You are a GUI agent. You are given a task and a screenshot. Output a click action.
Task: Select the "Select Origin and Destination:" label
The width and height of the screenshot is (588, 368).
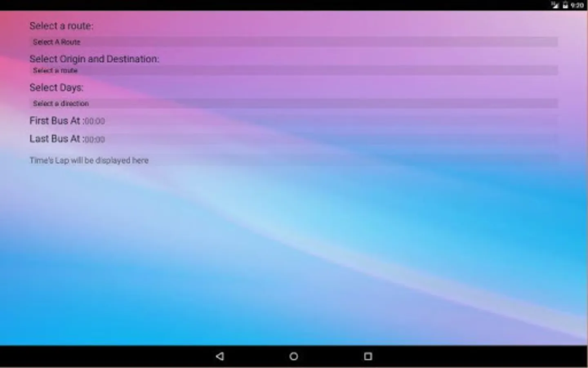tap(94, 59)
